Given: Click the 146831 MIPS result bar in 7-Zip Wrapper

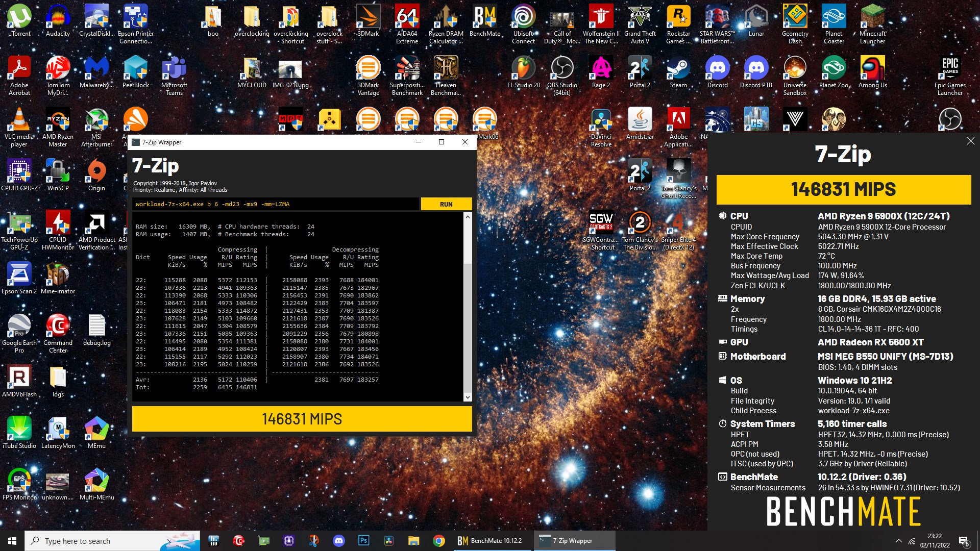Looking at the screenshot, I should (302, 419).
